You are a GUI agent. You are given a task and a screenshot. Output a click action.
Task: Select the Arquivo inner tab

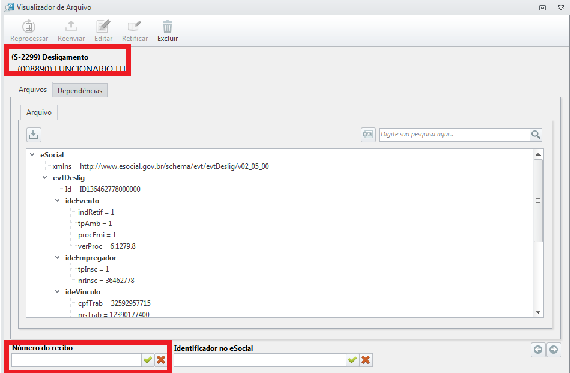point(39,112)
